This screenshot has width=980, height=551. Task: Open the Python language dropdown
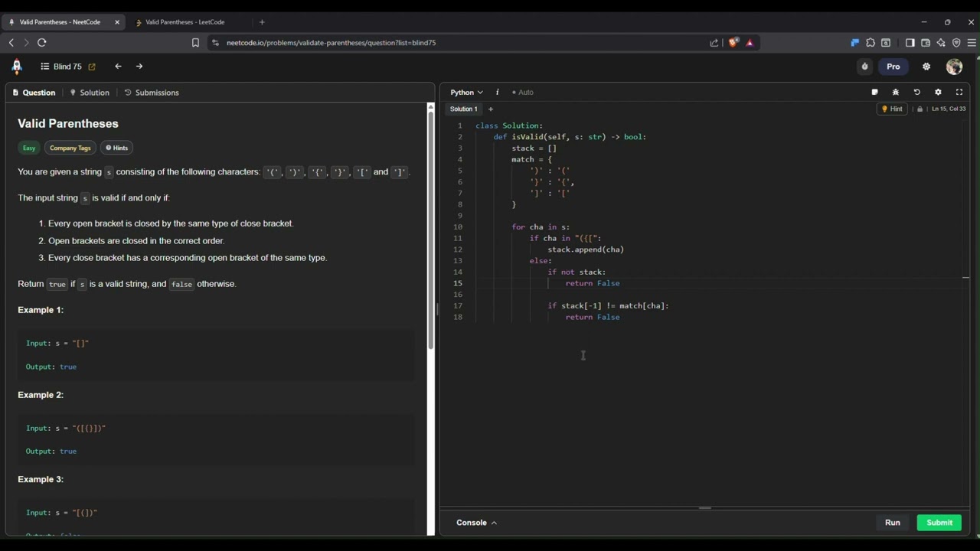click(466, 93)
